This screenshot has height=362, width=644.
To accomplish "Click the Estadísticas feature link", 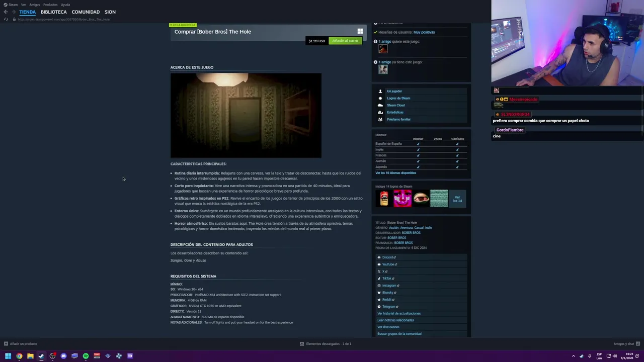I will click(395, 112).
